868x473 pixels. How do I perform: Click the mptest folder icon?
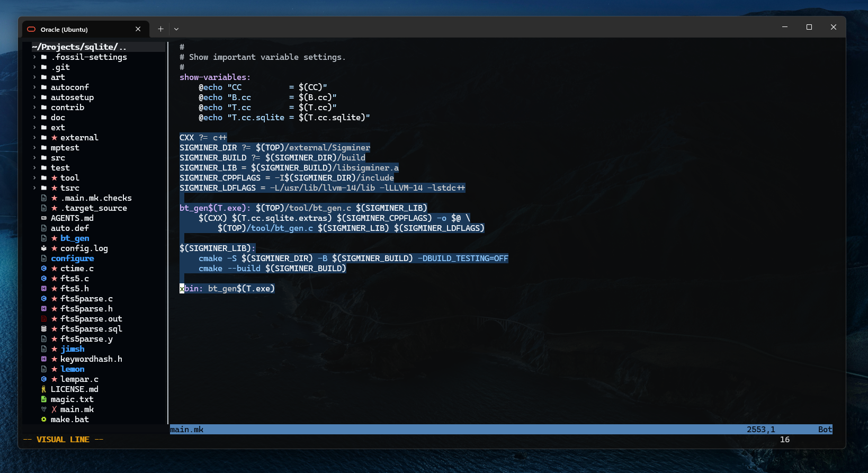(x=44, y=148)
